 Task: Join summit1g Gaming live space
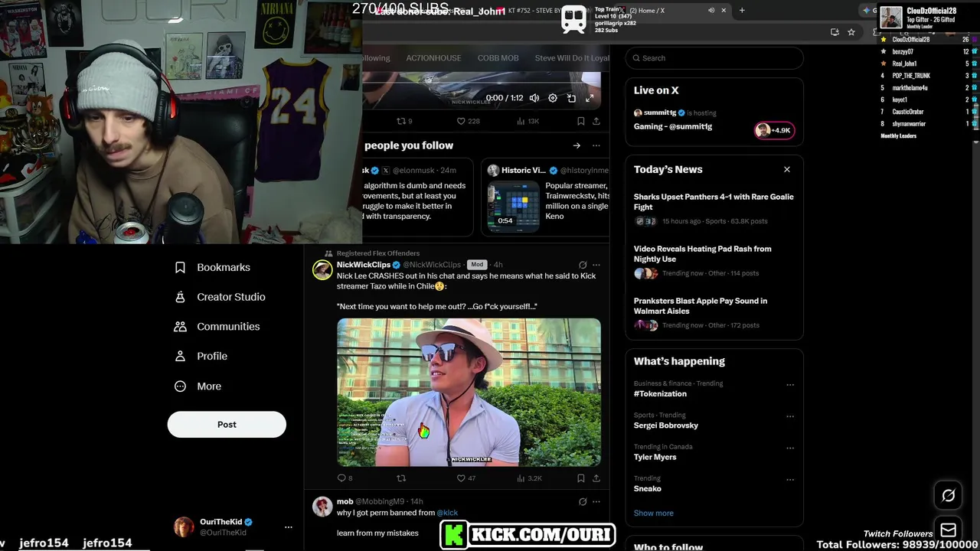click(x=673, y=127)
